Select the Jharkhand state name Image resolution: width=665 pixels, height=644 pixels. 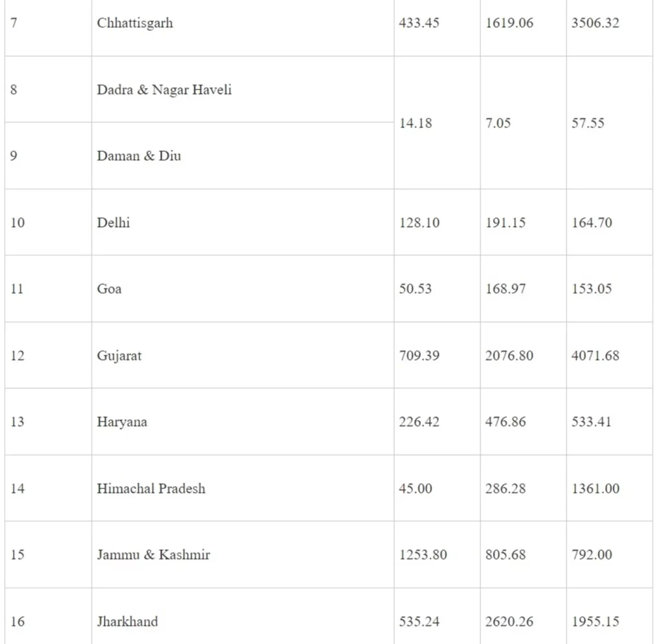click(x=127, y=621)
